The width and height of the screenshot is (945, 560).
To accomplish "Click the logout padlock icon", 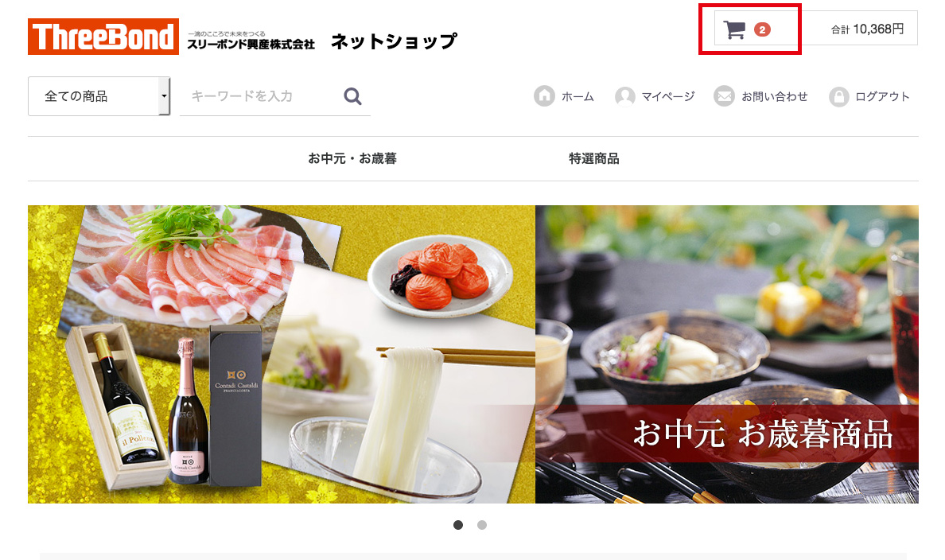I will [838, 95].
